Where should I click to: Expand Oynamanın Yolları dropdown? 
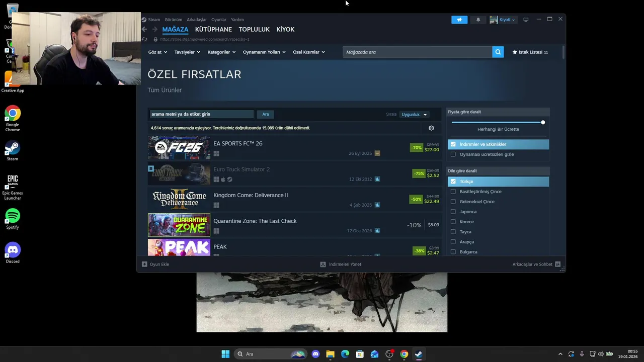tap(264, 52)
